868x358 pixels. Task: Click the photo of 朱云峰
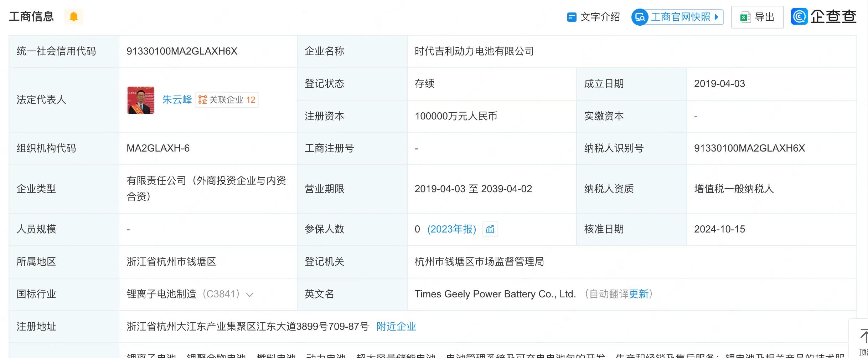141,100
